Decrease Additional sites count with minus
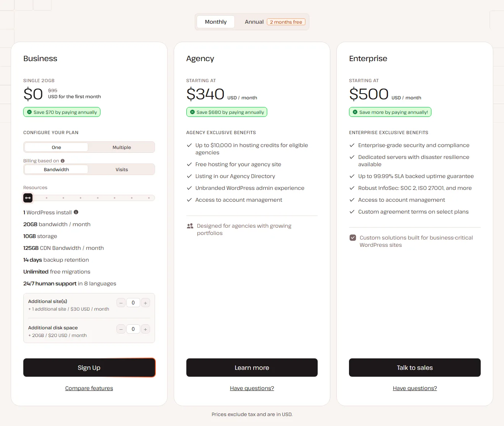 121,303
